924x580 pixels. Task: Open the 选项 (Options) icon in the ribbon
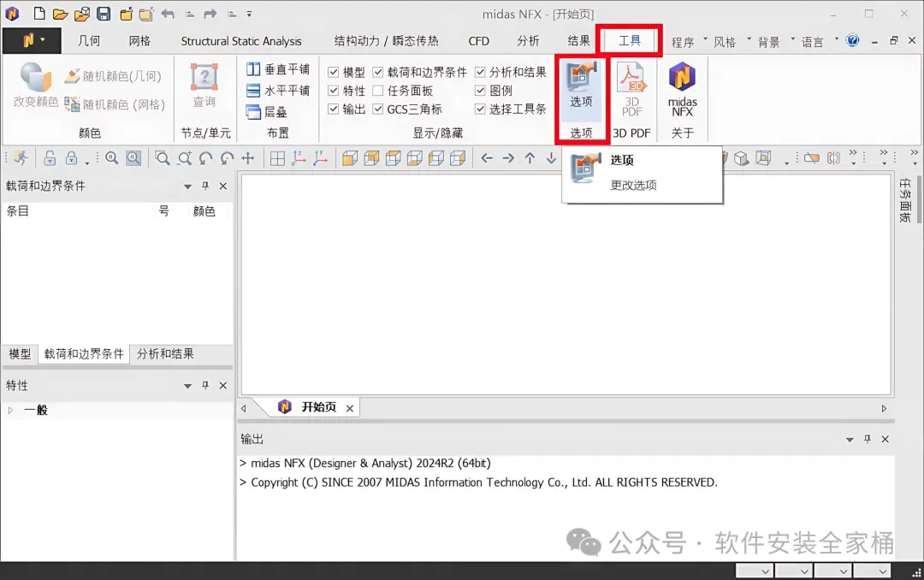[x=581, y=86]
